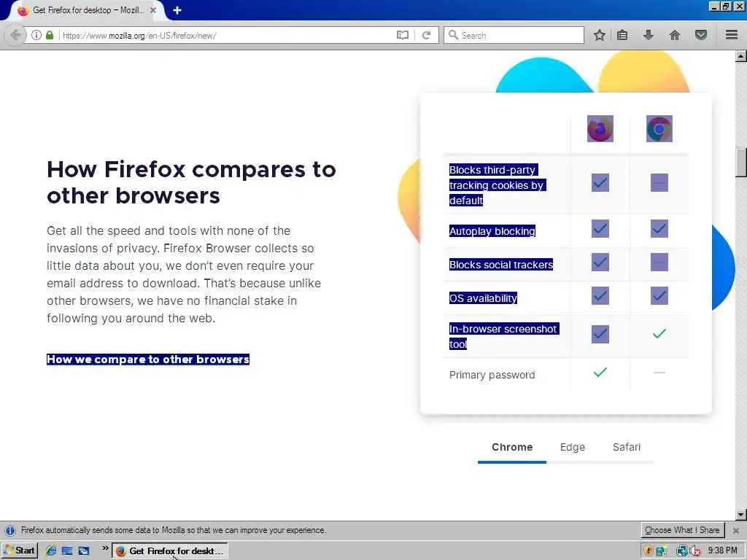Viewport: 747px width, 560px height.
Task: Select Get Firefox taskbar button
Action: tap(170, 551)
